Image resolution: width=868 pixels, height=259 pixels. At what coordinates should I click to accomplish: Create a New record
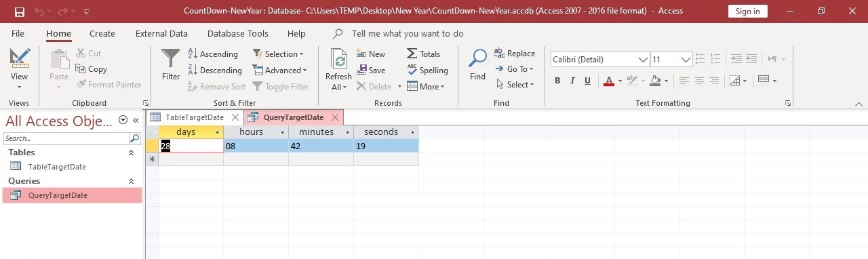(371, 54)
